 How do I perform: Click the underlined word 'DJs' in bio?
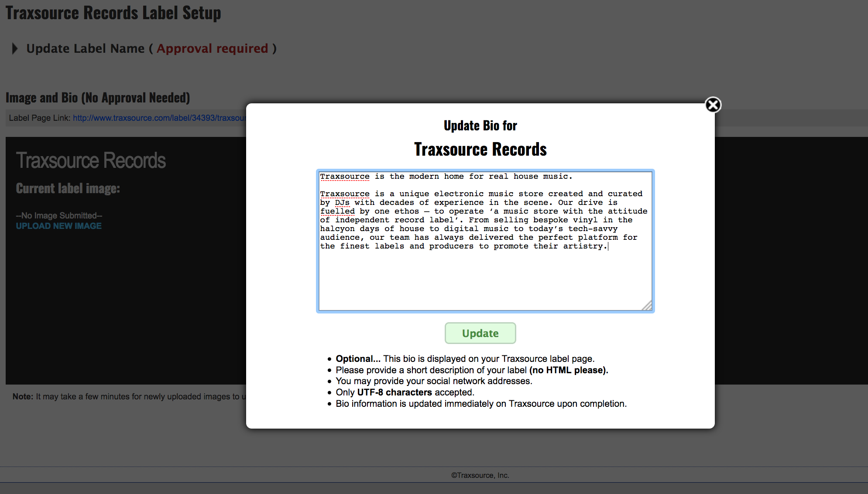pyautogui.click(x=342, y=202)
